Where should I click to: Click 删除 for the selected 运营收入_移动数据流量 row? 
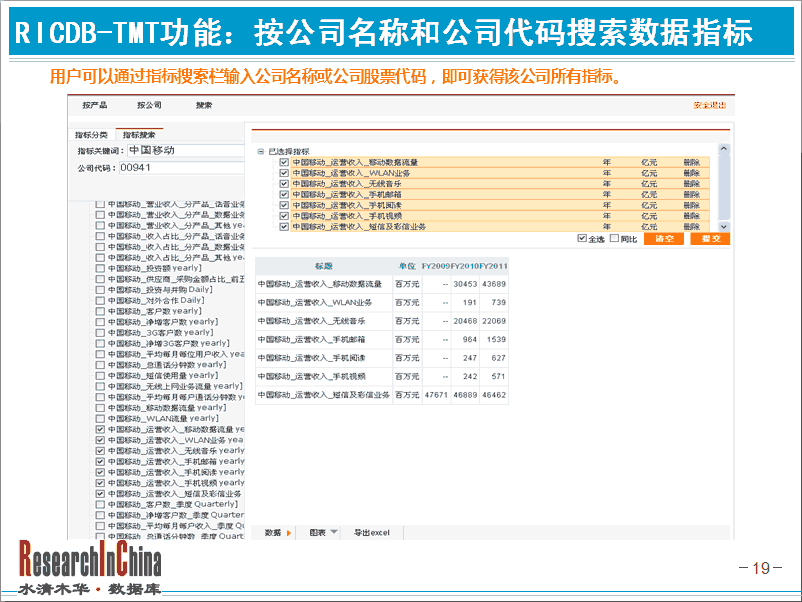point(692,162)
